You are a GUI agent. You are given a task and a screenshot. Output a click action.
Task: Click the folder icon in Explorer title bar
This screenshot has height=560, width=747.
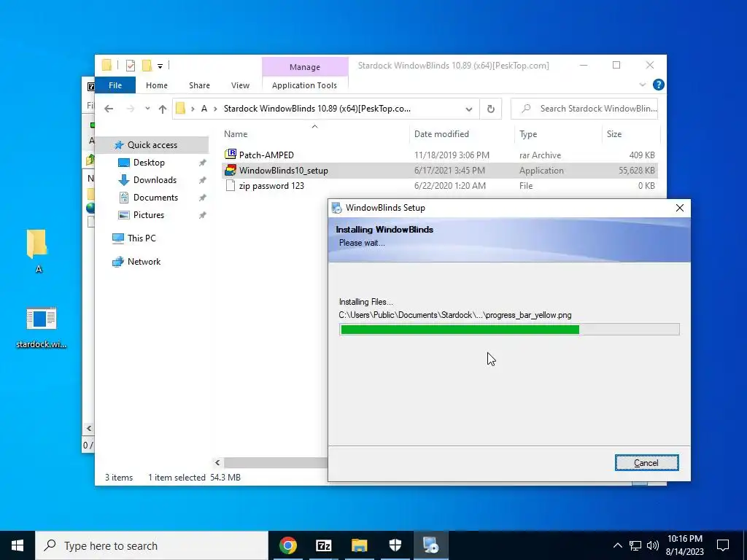[107, 65]
